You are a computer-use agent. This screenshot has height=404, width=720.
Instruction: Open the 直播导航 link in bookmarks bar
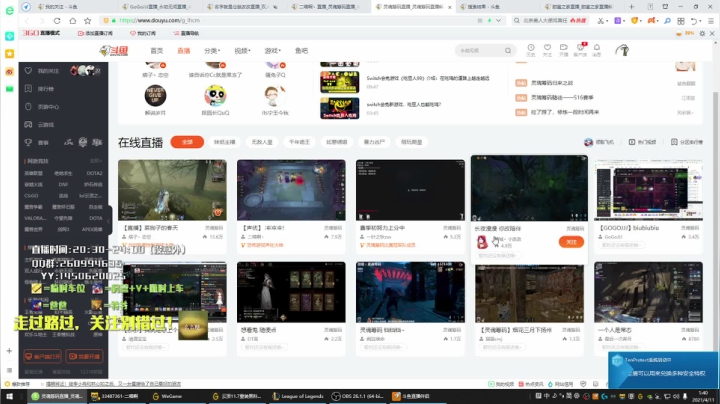[186, 34]
